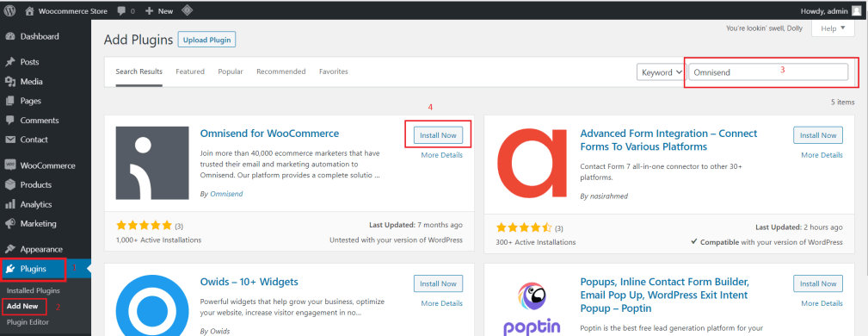Click "Untested with your version" text
Viewport: 868px width, 336px height.
point(397,240)
